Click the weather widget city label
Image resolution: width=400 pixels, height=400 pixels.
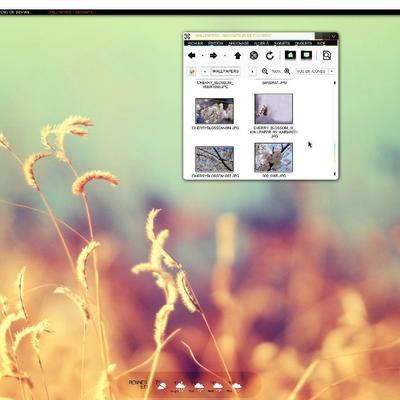pyautogui.click(x=138, y=382)
